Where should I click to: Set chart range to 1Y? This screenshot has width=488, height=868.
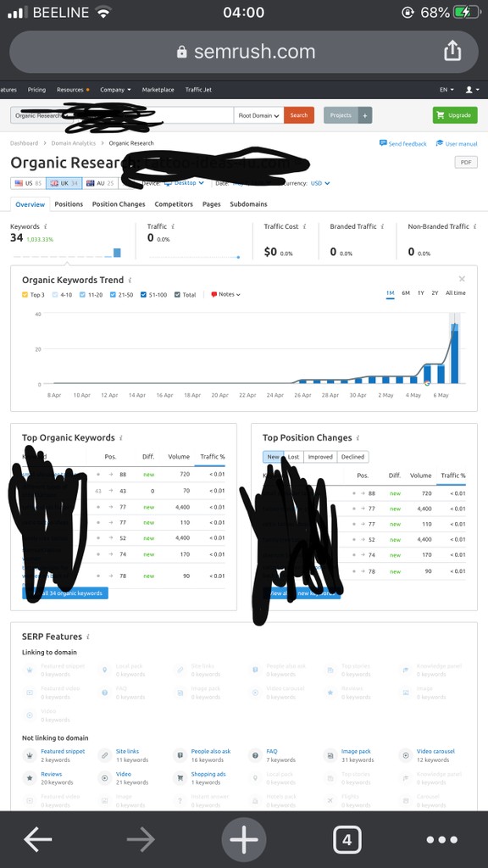point(420,292)
